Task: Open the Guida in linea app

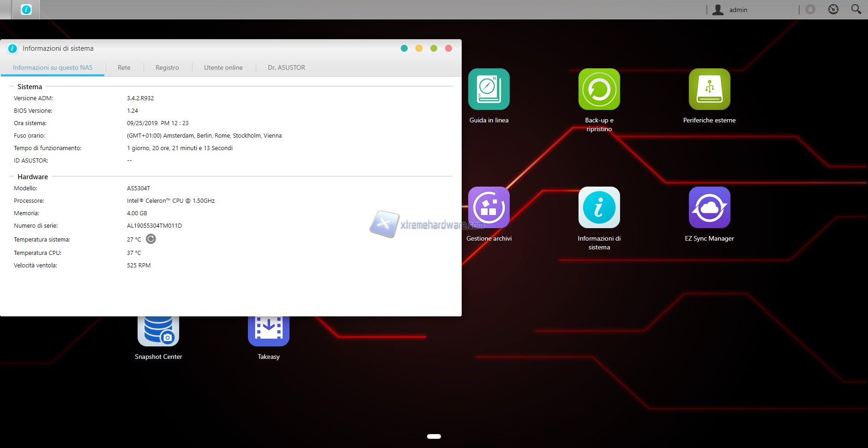Action: click(x=488, y=90)
